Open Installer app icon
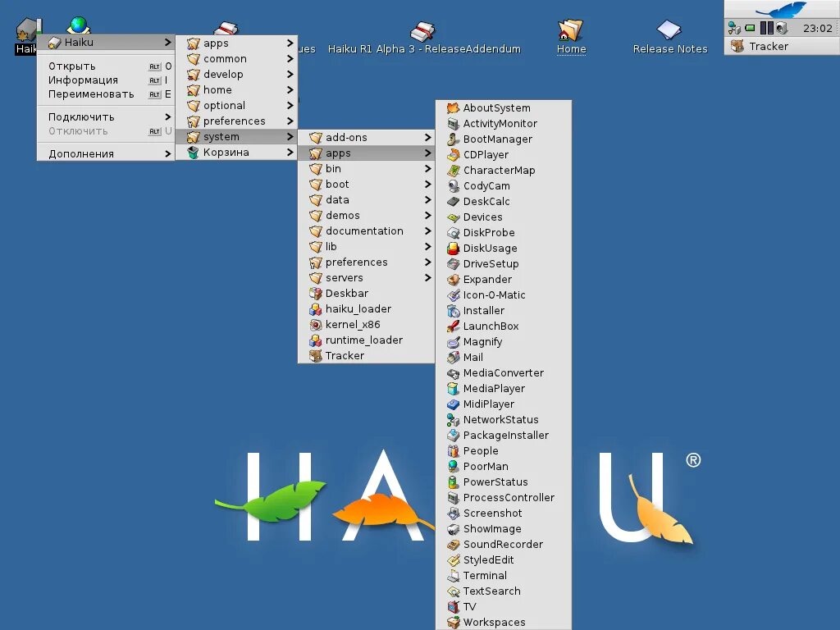The image size is (840, 630). pos(453,310)
